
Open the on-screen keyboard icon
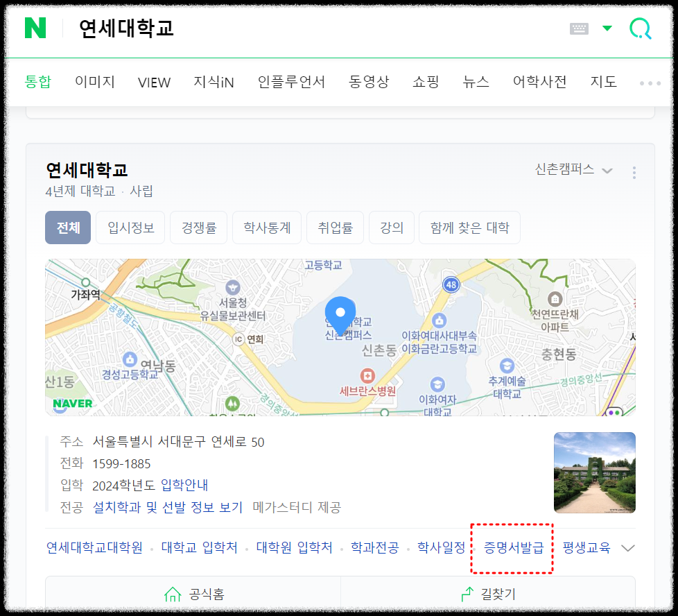579,28
